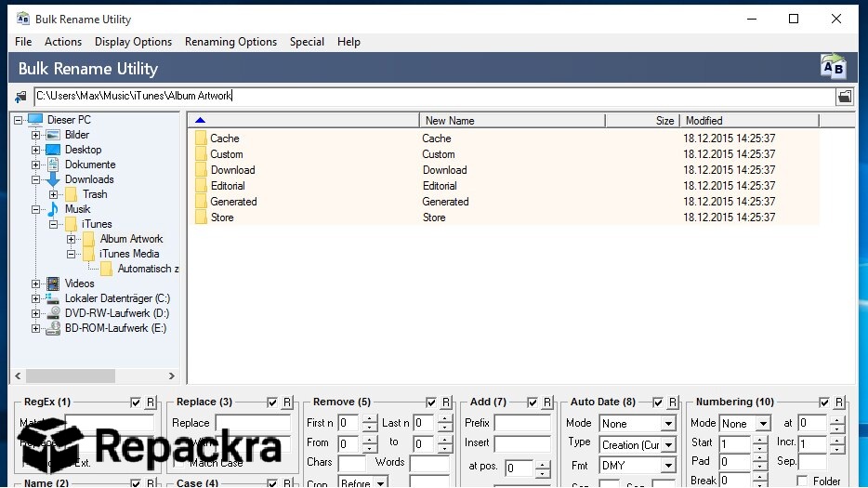
Task: Click the tree scrollbar left arrow
Action: pos(19,376)
